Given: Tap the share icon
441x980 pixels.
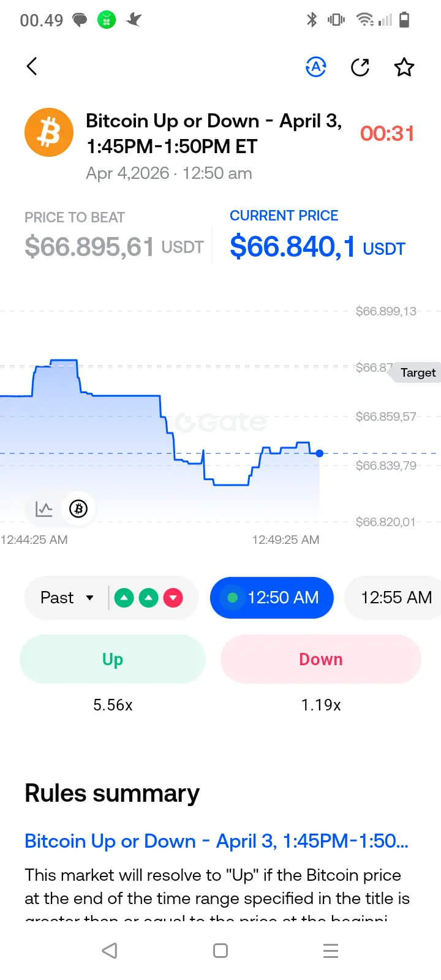Looking at the screenshot, I should [360, 67].
